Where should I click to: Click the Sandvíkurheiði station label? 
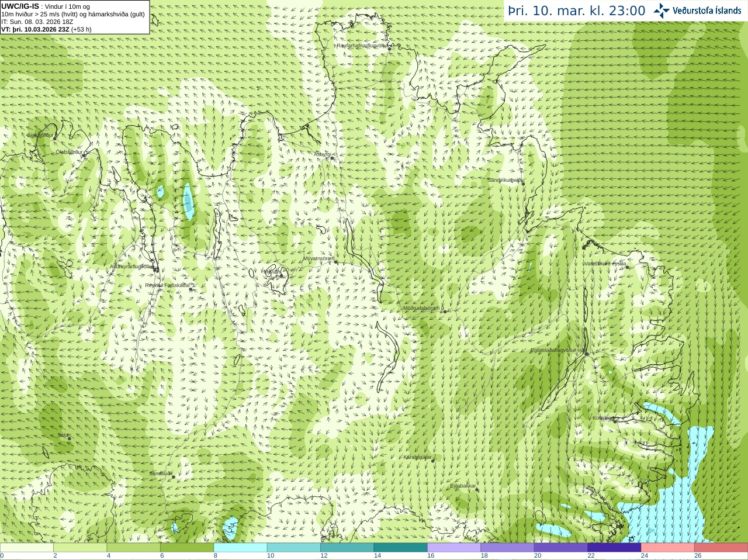[x=505, y=180]
